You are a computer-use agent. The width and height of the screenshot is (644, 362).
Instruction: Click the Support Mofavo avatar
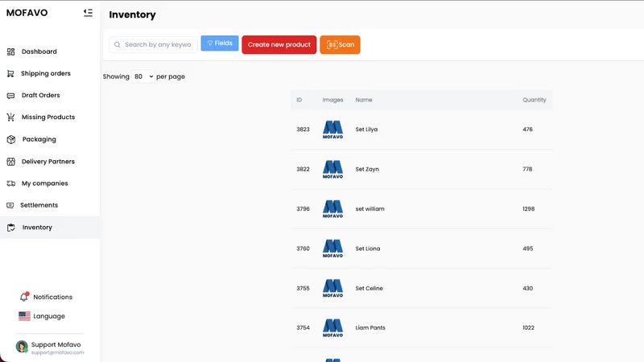point(22,347)
